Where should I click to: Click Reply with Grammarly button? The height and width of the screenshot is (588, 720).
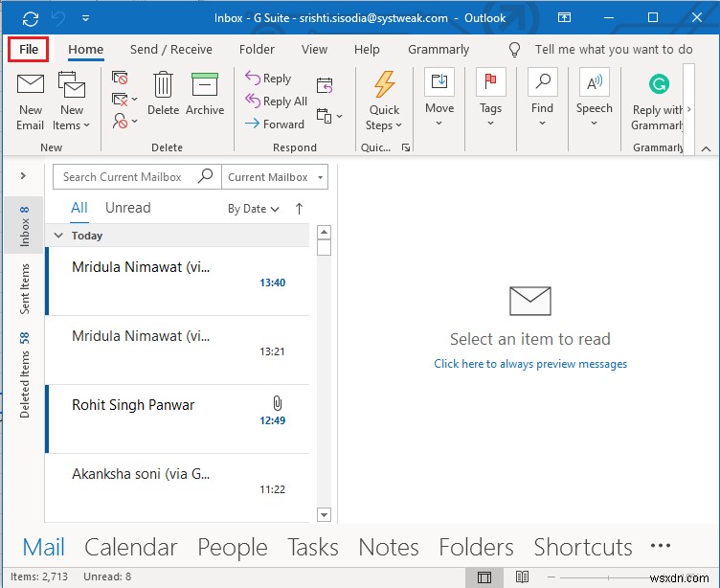pyautogui.click(x=658, y=102)
